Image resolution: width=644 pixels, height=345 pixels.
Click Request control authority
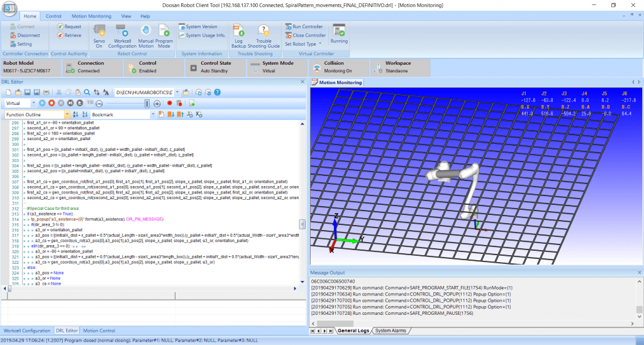(x=69, y=26)
